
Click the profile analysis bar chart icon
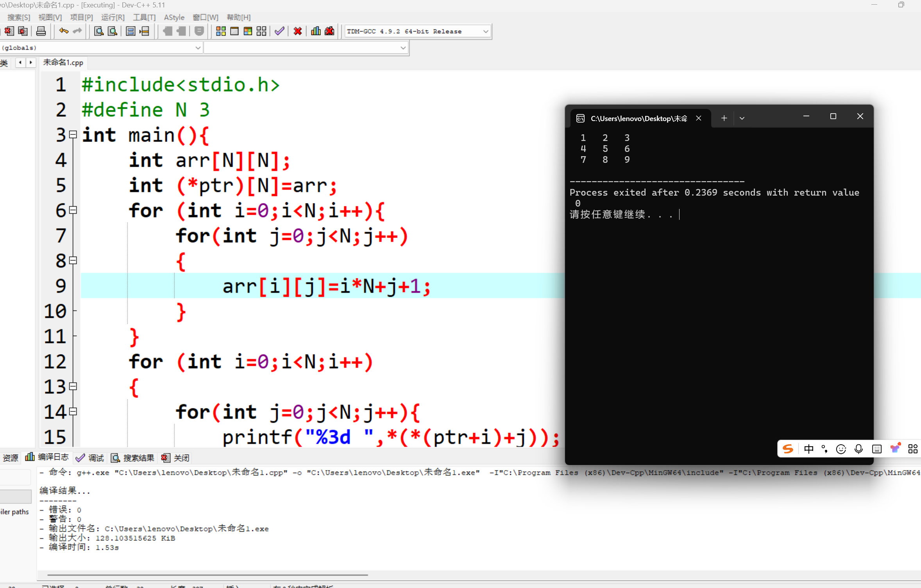pos(316,31)
